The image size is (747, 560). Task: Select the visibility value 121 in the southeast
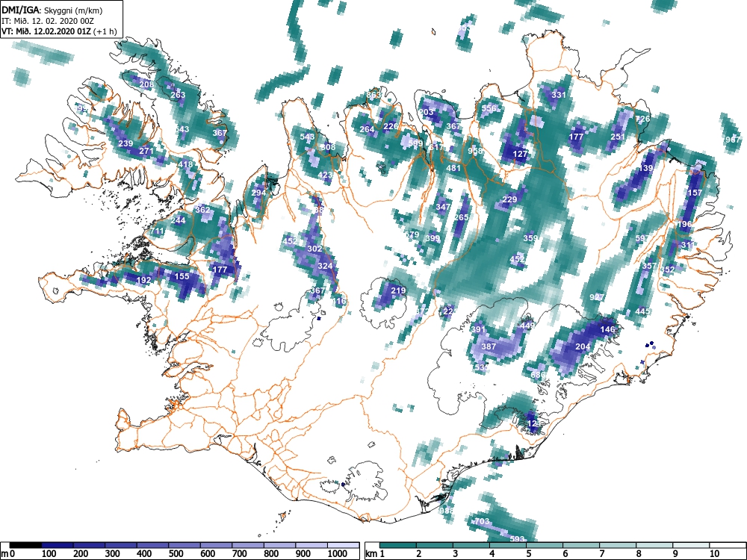[x=535, y=423]
